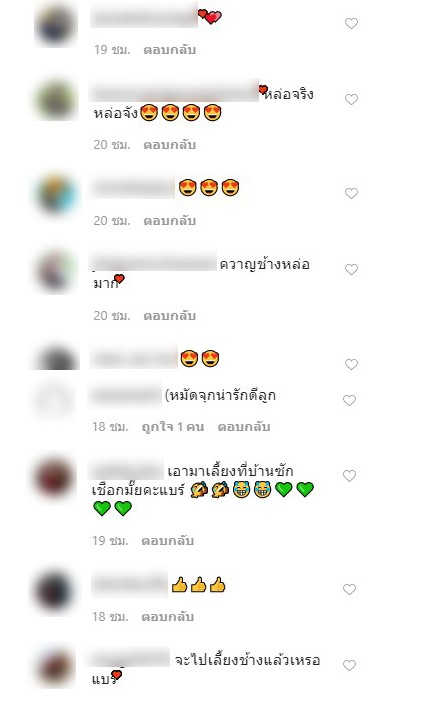Viewport: 423px width, 705px height.
Task: Open avatar of 'หล่อจริง' commenter
Action: (56, 100)
